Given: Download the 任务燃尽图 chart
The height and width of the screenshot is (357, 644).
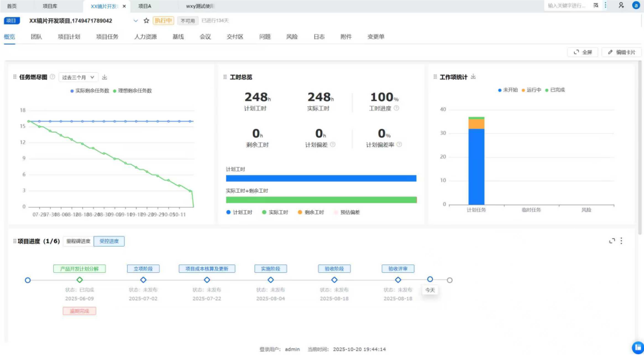Looking at the screenshot, I should (x=104, y=78).
